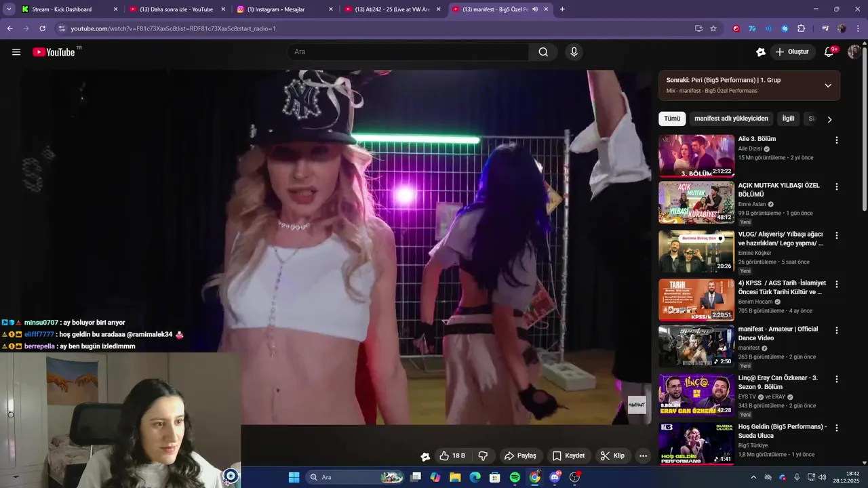Switch to Stream - Kick Dashboard tab

[x=69, y=9]
